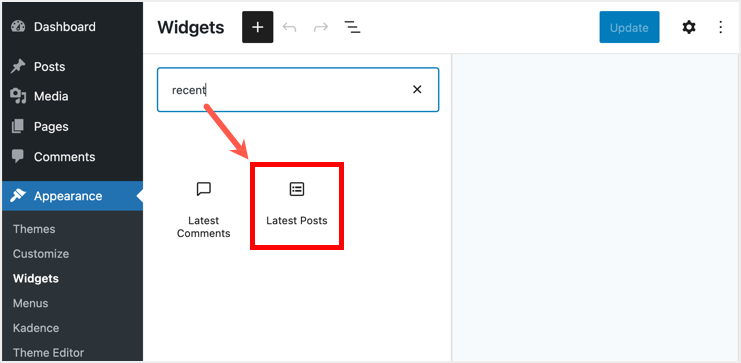Open the list view icon
Image resolution: width=741 pixels, height=363 pixels.
tap(352, 27)
